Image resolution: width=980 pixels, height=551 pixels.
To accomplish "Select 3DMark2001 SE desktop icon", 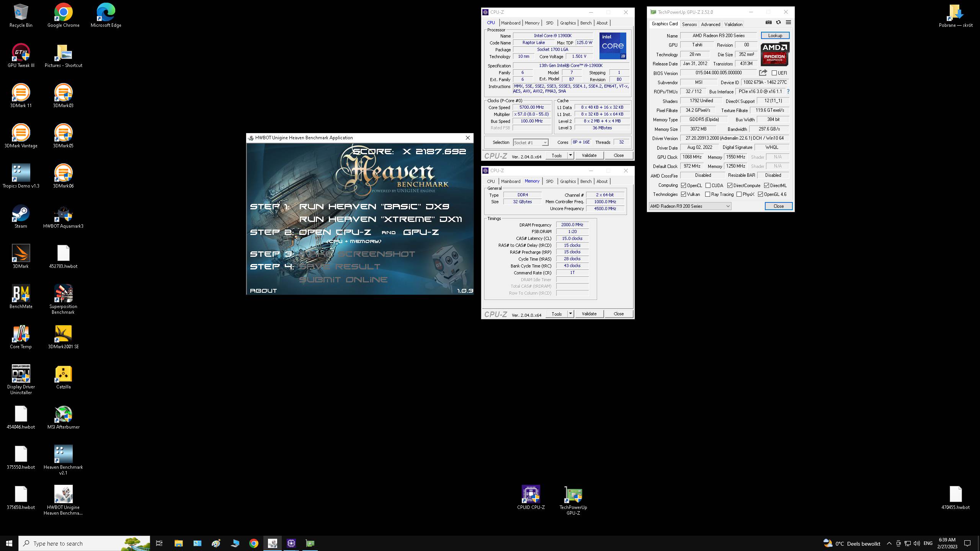I will pos(63,337).
